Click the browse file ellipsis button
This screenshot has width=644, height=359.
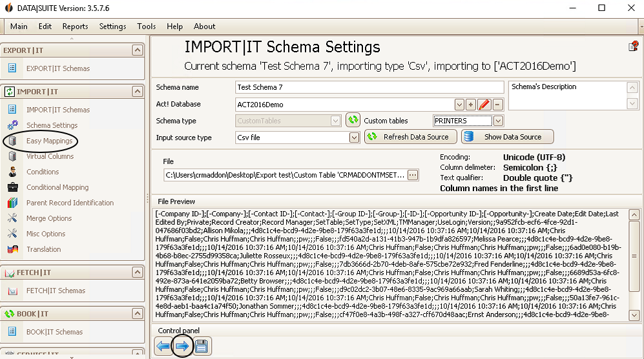coord(413,175)
